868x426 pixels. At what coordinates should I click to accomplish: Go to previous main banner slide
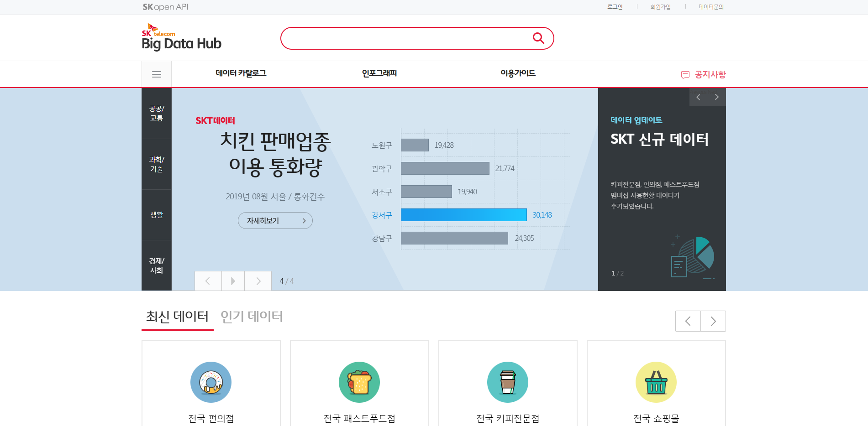point(208,281)
